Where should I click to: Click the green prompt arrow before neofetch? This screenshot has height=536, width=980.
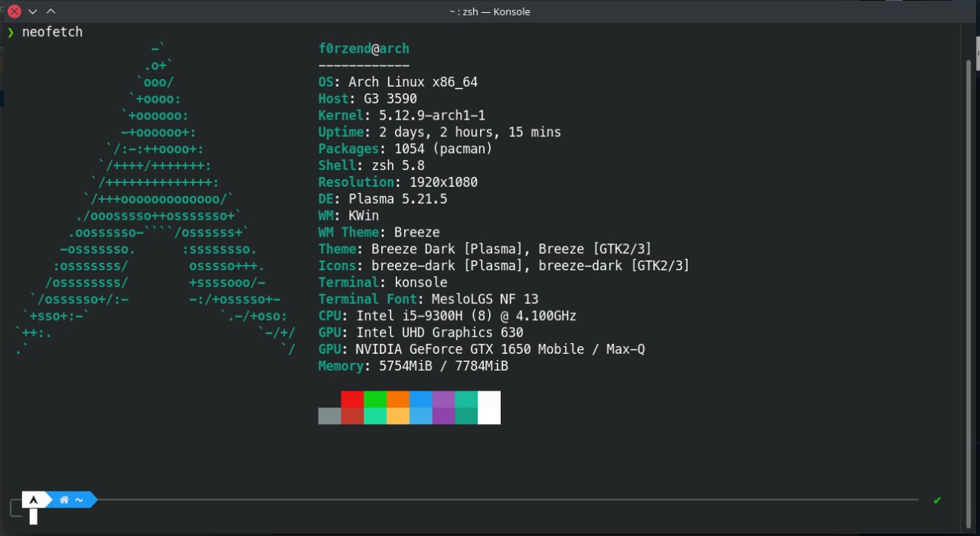pyautogui.click(x=11, y=32)
